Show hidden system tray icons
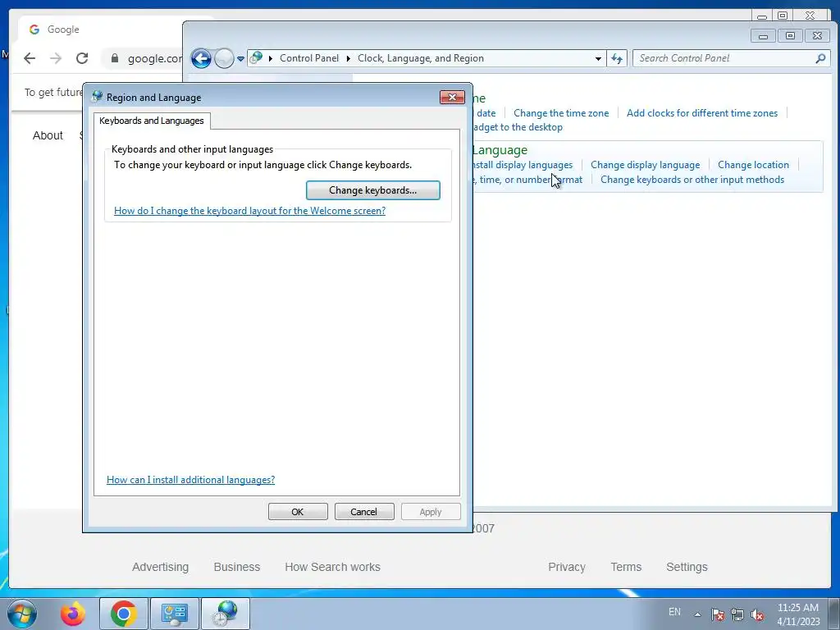Image resolution: width=840 pixels, height=630 pixels. pyautogui.click(x=697, y=614)
